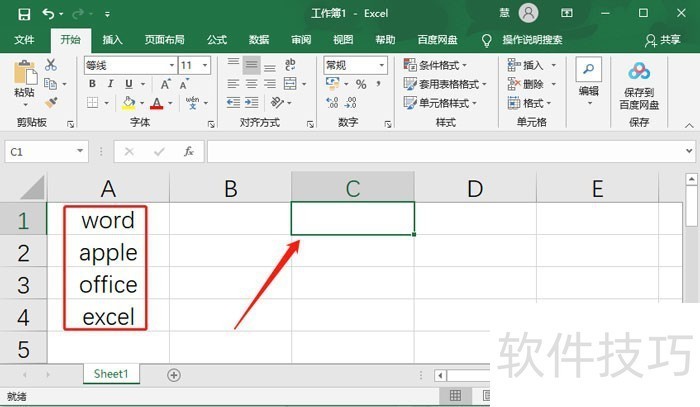The width and height of the screenshot is (700, 407).
Task: Open the 编辑 editing search button
Action: pos(588,80)
